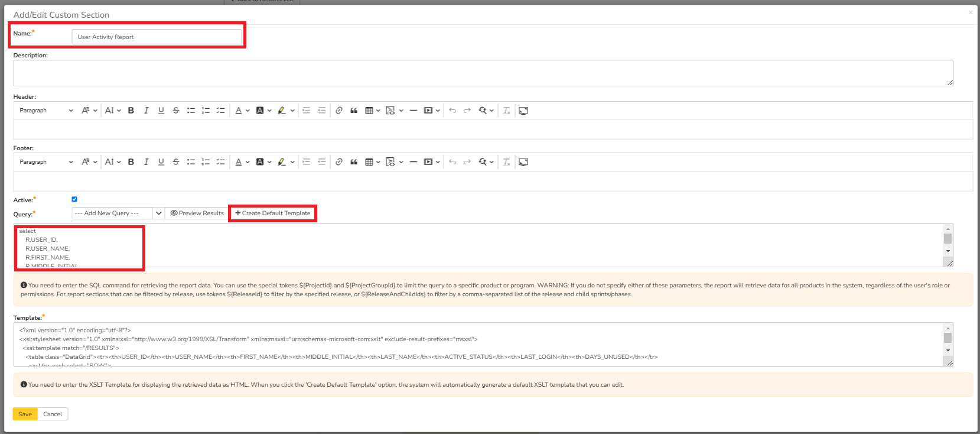
Task: Insert horizontal line in the Header editor
Action: click(414, 111)
